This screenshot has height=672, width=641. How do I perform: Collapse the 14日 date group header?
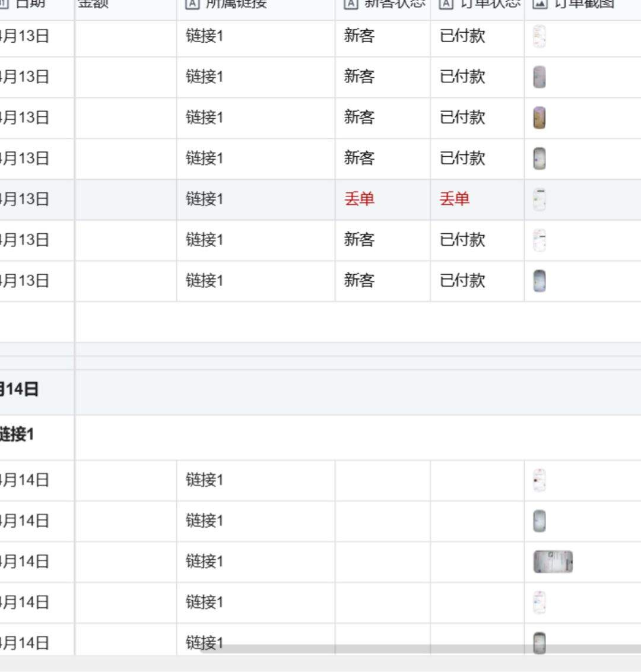click(20, 389)
